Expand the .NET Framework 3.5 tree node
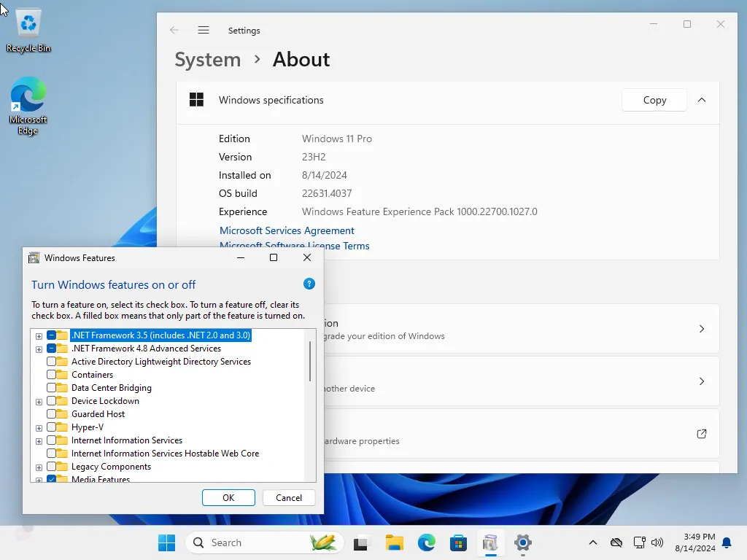The height and width of the screenshot is (560, 747). [39, 336]
